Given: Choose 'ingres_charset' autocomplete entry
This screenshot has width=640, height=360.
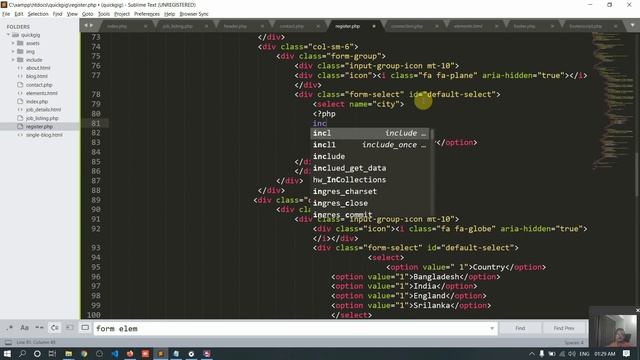Looking at the screenshot, I should (369, 191).
